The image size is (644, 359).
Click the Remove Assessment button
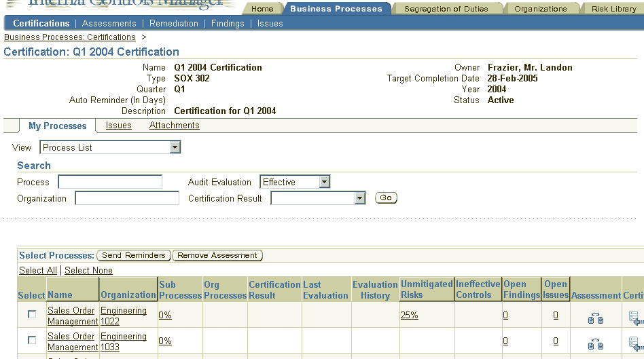coord(217,255)
